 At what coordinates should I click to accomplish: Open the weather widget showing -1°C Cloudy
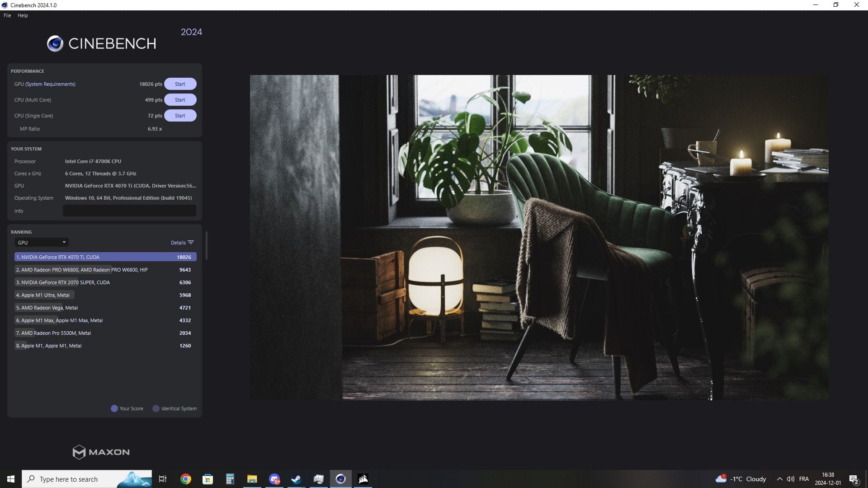[741, 479]
